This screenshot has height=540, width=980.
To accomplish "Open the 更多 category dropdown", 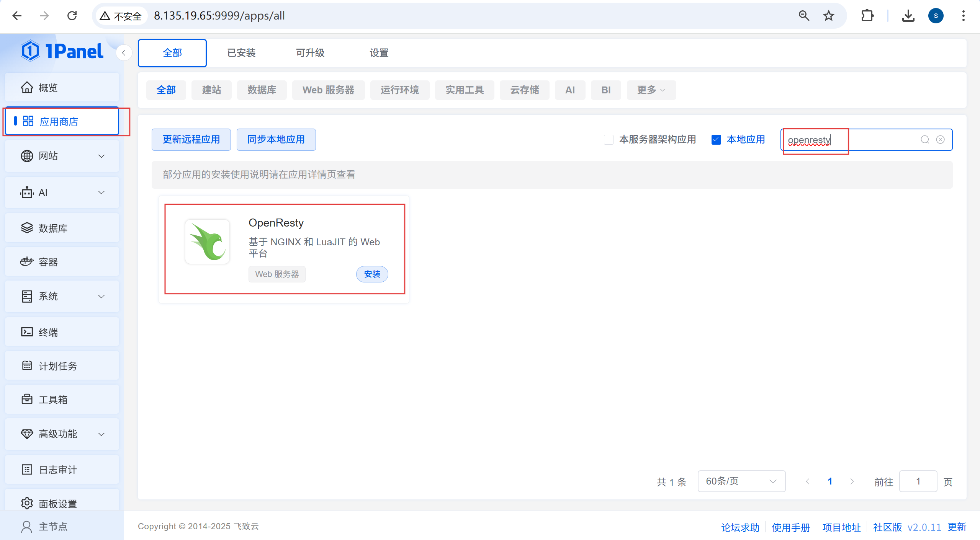I will (x=651, y=90).
